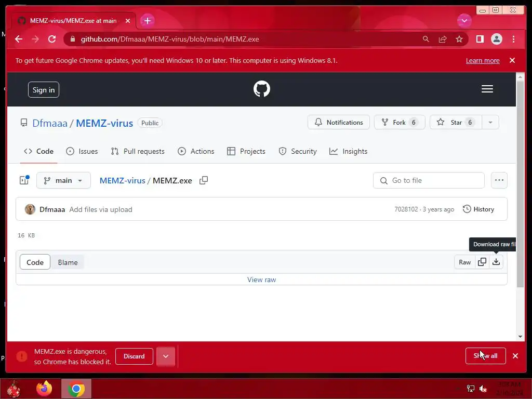Open the Dfmaaa owner link
532x399 pixels.
(50, 123)
